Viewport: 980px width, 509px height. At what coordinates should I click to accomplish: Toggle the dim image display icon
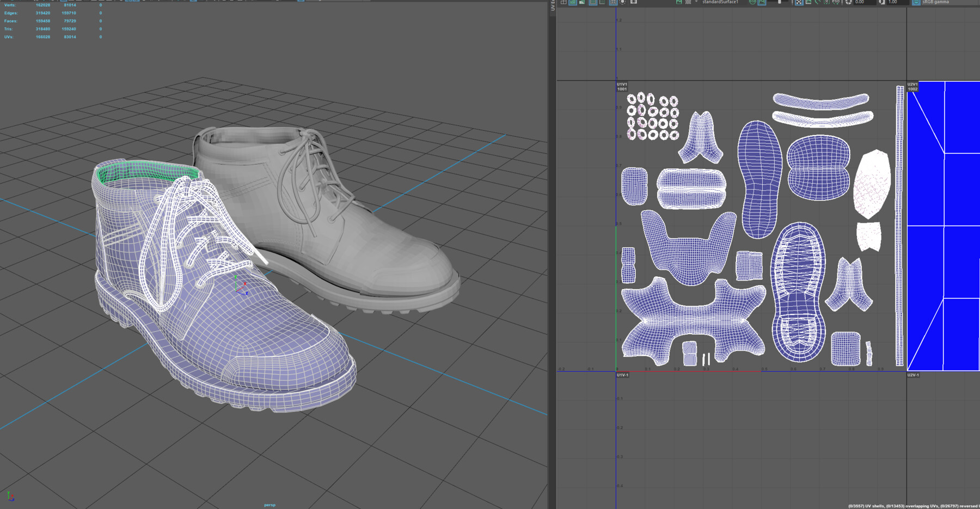(621, 4)
